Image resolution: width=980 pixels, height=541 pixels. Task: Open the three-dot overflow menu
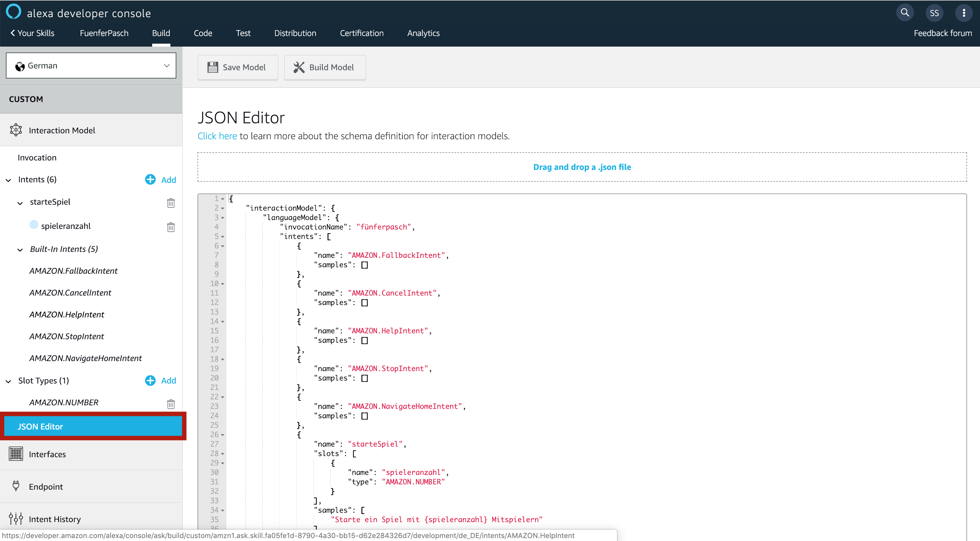pyautogui.click(x=964, y=13)
